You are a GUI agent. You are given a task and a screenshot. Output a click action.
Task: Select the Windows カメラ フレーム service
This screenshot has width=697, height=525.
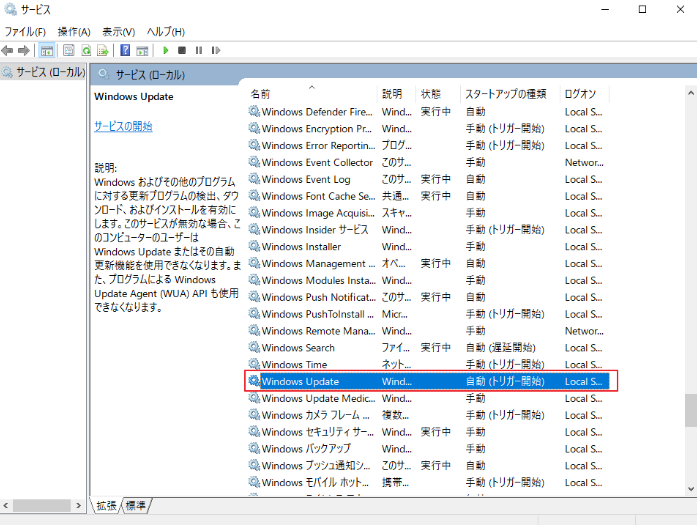pyautogui.click(x=429, y=415)
